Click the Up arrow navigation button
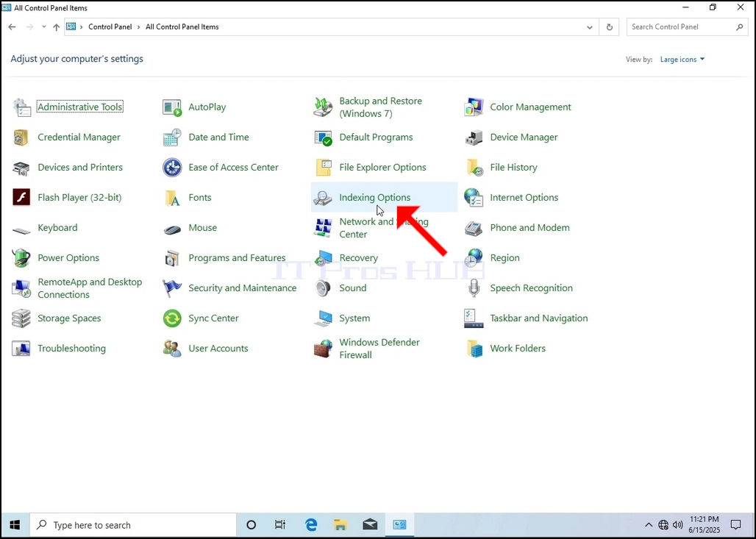The width and height of the screenshot is (756, 539). [x=57, y=27]
